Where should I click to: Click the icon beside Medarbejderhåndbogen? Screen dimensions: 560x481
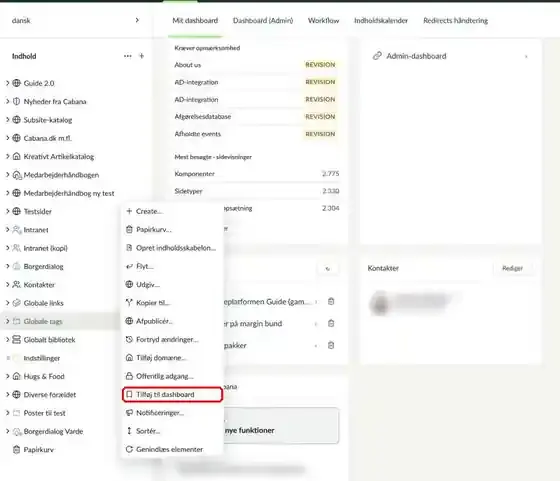pyautogui.click(x=17, y=175)
